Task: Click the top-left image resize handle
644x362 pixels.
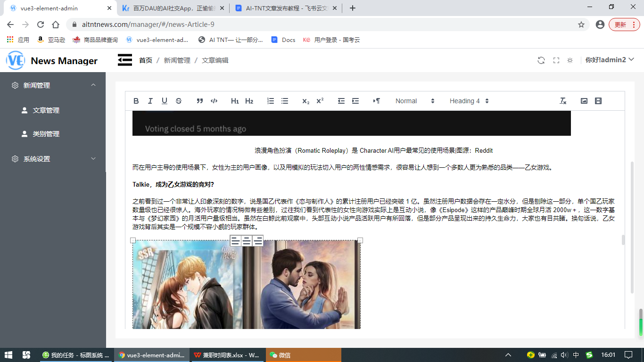Action: (133, 240)
